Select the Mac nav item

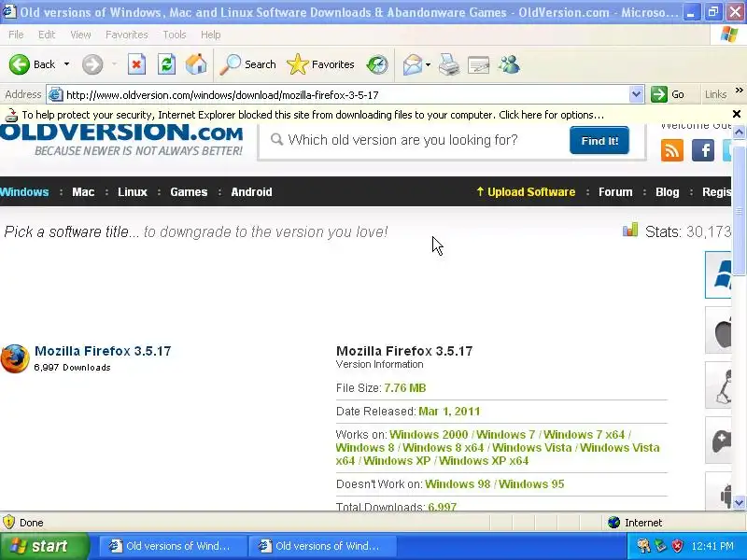pyautogui.click(x=83, y=192)
